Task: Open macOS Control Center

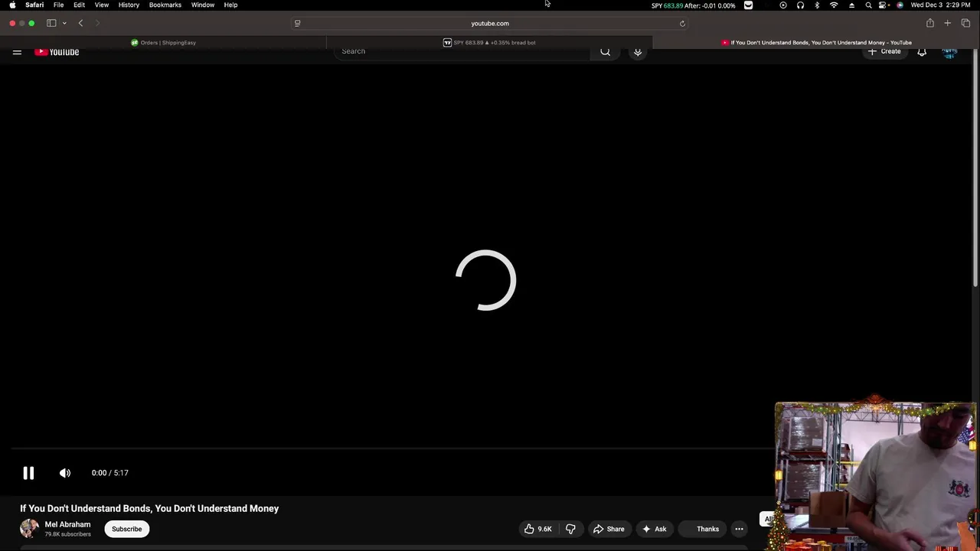Action: tap(884, 5)
